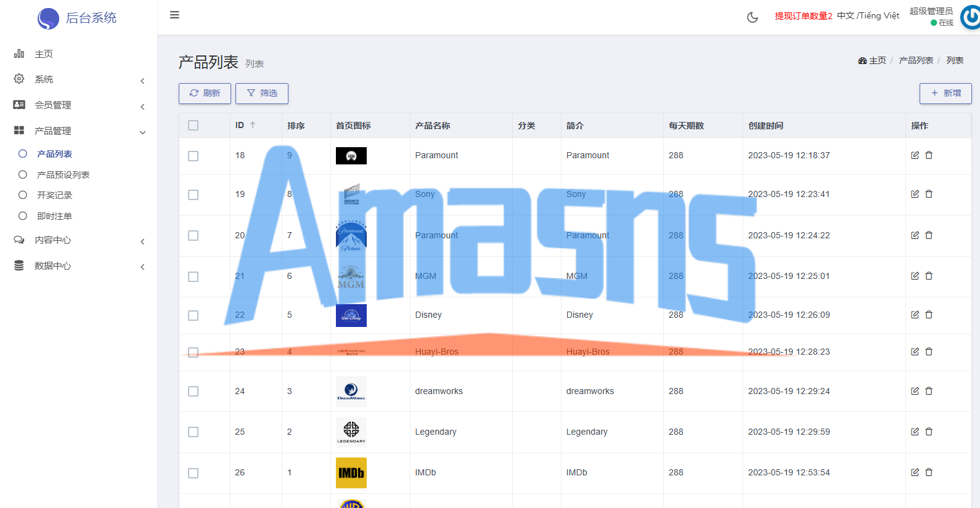Screen dimensions: 980x508
Task: Open the IMDb logo thumbnail
Action: pyautogui.click(x=351, y=473)
